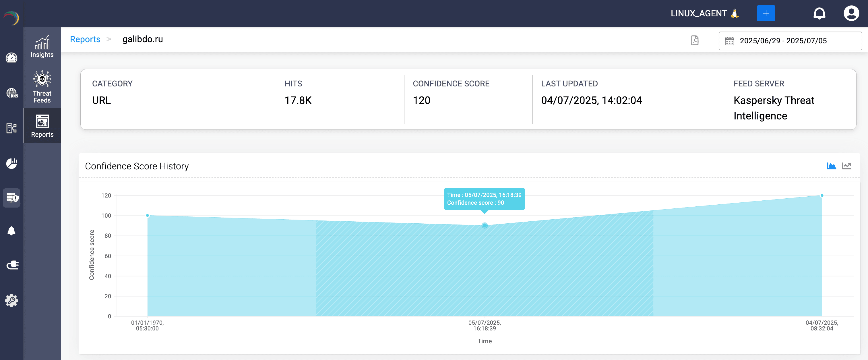The height and width of the screenshot is (360, 868).
Task: Open the alerts bell in left sidebar
Action: 11,231
